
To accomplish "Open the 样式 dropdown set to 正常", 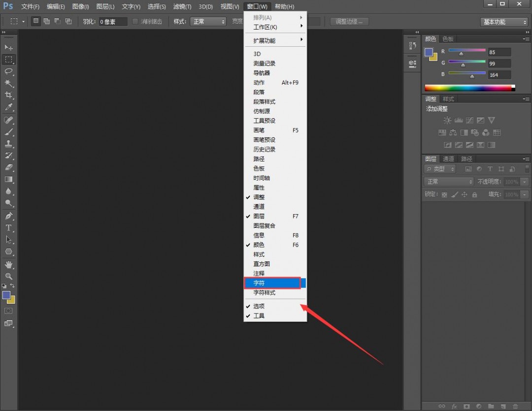I will click(208, 22).
